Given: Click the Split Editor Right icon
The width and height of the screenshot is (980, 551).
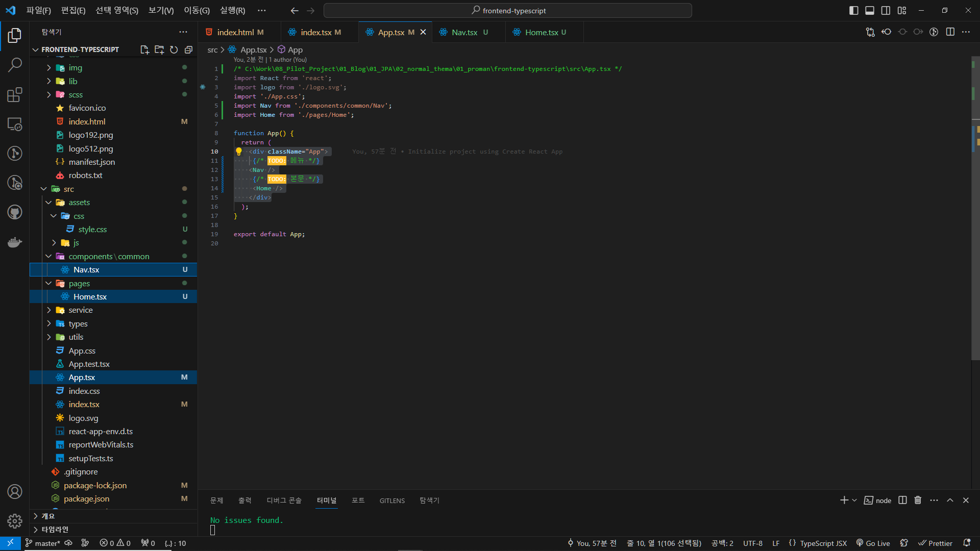Looking at the screenshot, I should [950, 32].
